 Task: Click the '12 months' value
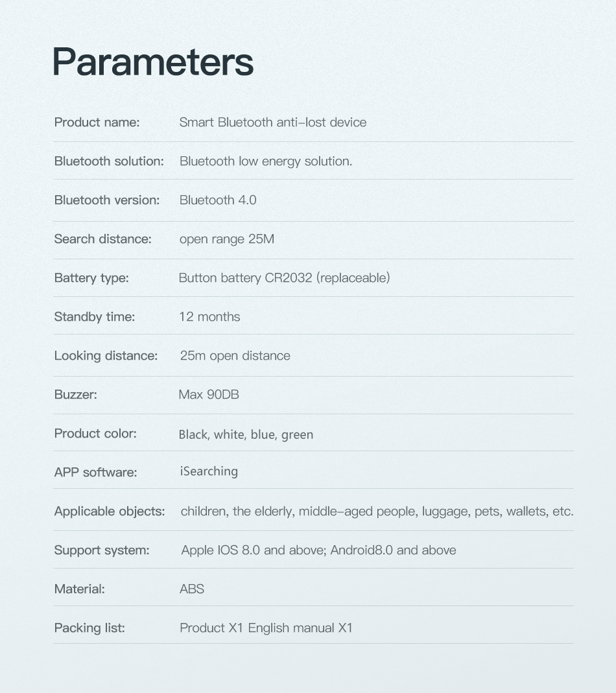click(x=209, y=317)
